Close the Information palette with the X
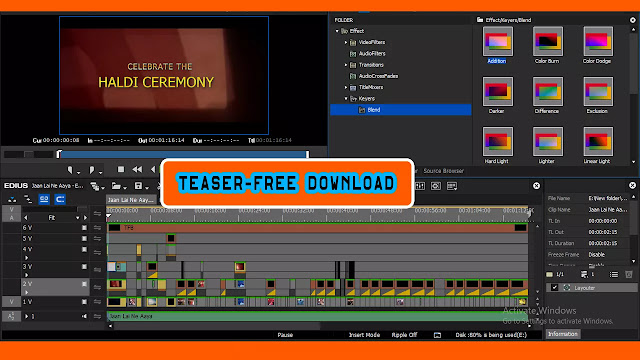The width and height of the screenshot is (640, 360). (x=632, y=186)
